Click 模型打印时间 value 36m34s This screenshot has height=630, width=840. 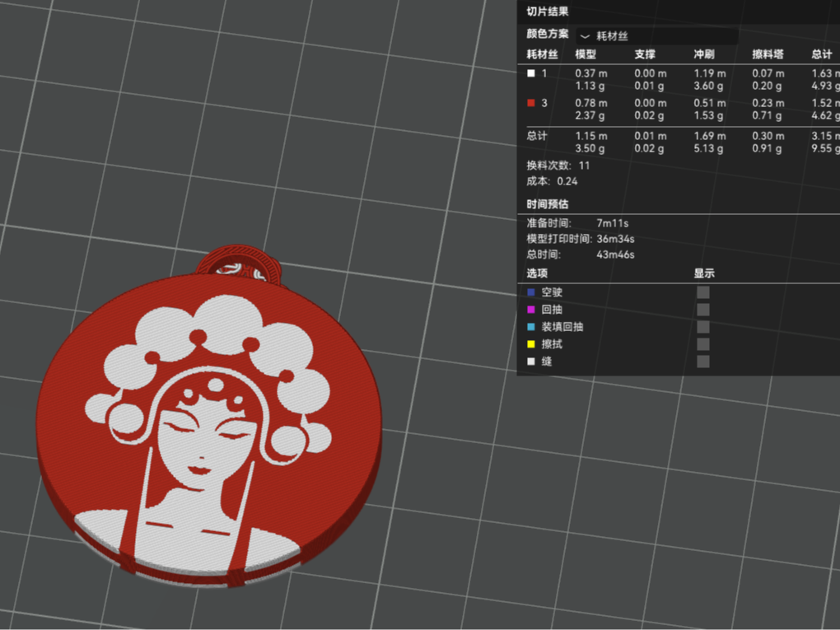coord(615,238)
